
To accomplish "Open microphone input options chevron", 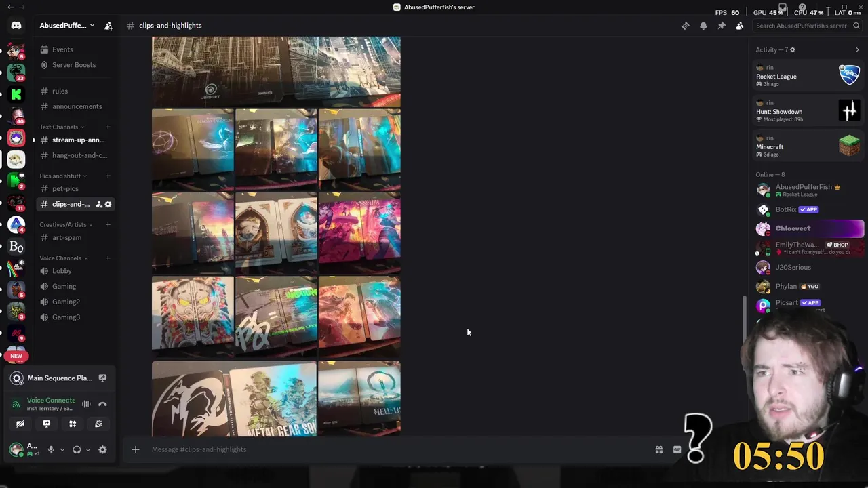I will [62, 449].
